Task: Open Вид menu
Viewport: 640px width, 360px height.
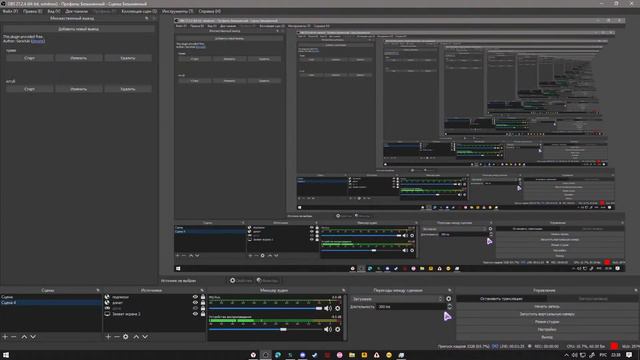Action: point(53,11)
